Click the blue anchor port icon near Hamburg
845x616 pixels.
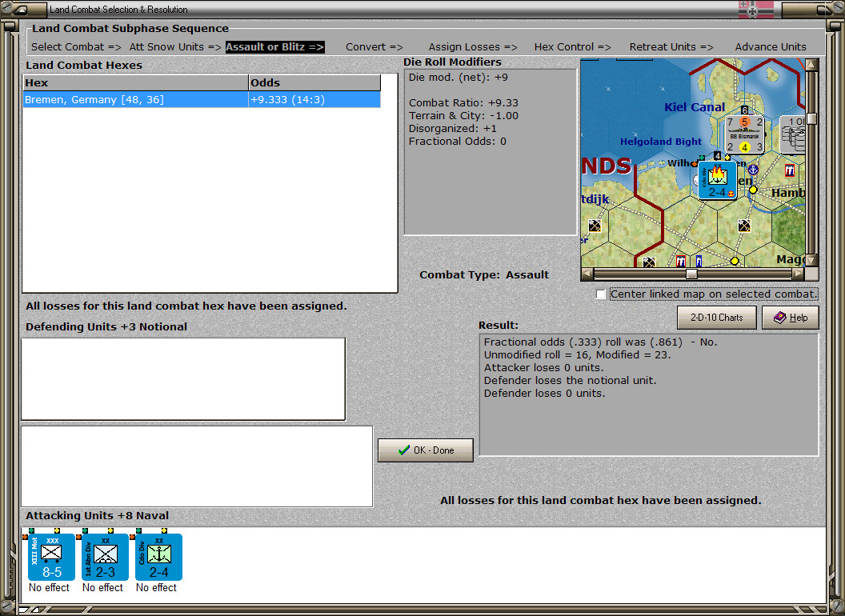(753, 170)
